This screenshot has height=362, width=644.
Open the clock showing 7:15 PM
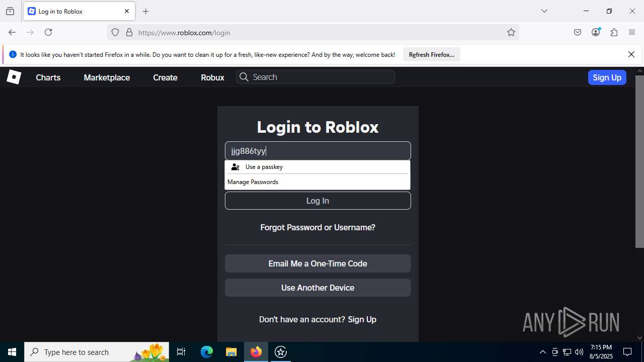(601, 352)
